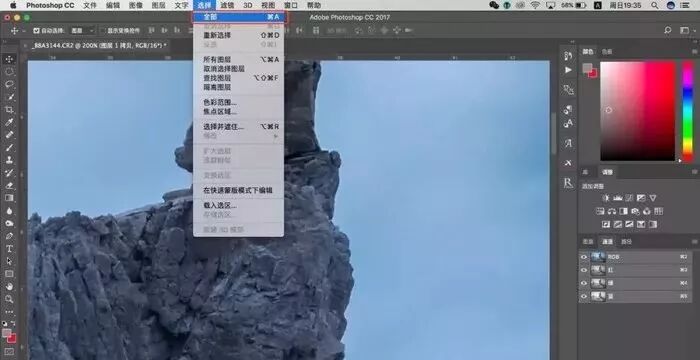Image resolution: width=700 pixels, height=360 pixels.
Task: Open the Color panel options menu
Action: [695, 52]
